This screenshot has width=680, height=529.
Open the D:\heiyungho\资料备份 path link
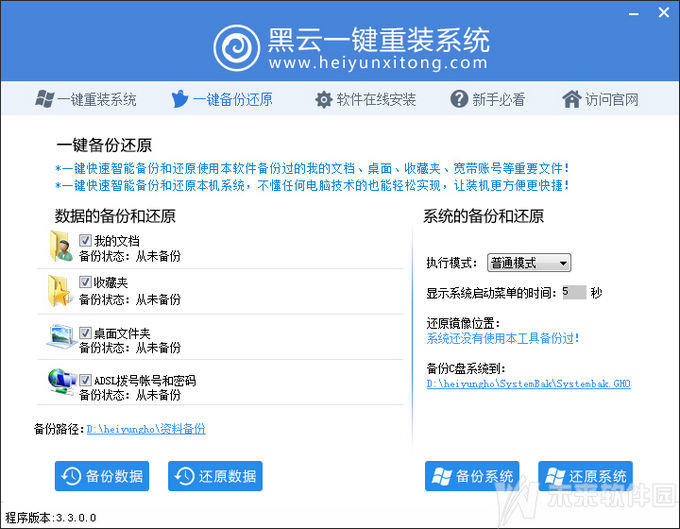click(146, 429)
